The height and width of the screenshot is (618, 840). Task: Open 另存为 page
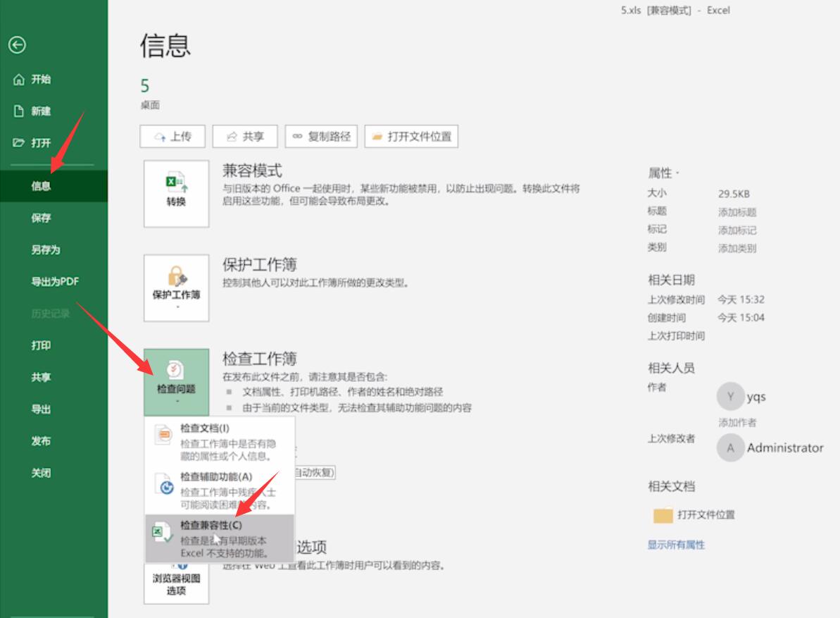click(x=46, y=249)
